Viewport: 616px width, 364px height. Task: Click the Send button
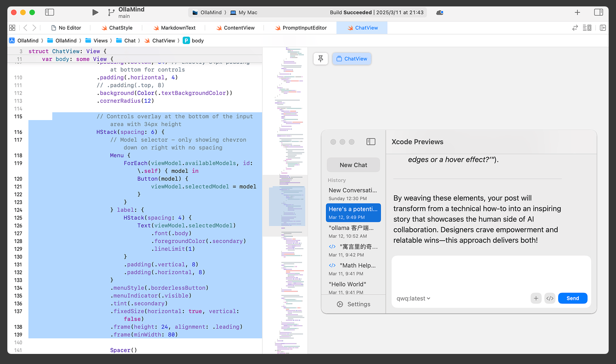[x=573, y=298]
